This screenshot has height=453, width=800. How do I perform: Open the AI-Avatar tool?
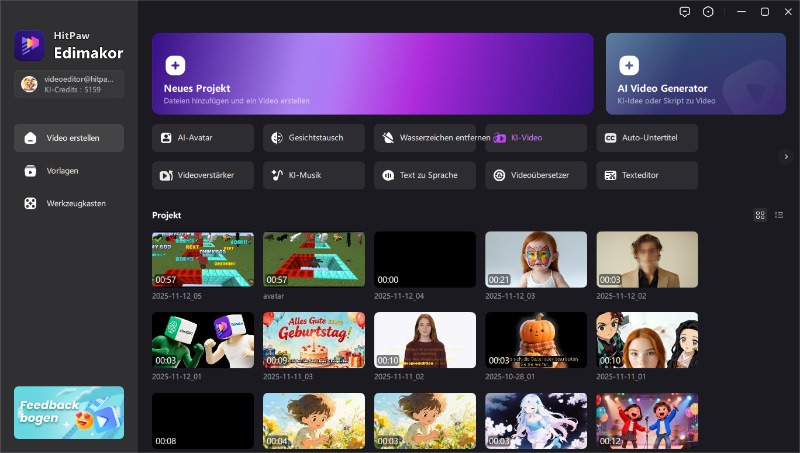click(x=203, y=138)
